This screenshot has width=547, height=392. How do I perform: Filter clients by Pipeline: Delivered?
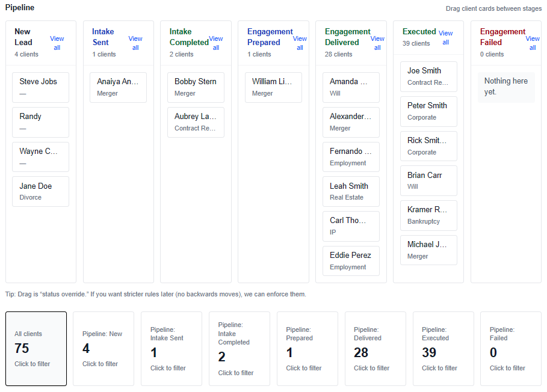[x=375, y=349]
